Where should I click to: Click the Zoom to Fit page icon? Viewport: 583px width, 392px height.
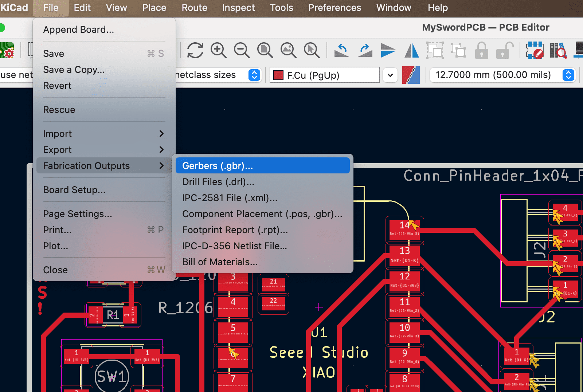pyautogui.click(x=265, y=50)
